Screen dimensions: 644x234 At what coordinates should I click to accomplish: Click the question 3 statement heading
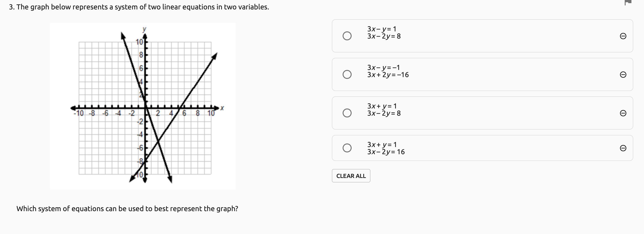(139, 7)
